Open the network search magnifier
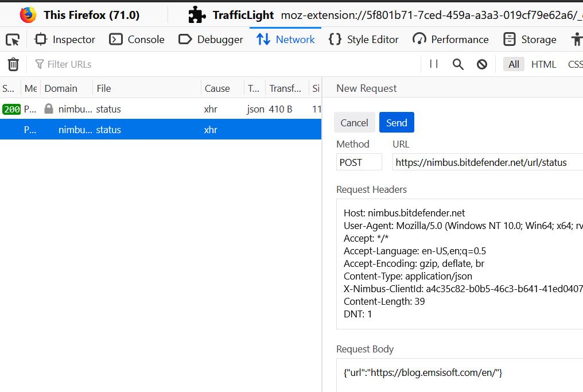The image size is (583, 392). (x=458, y=64)
